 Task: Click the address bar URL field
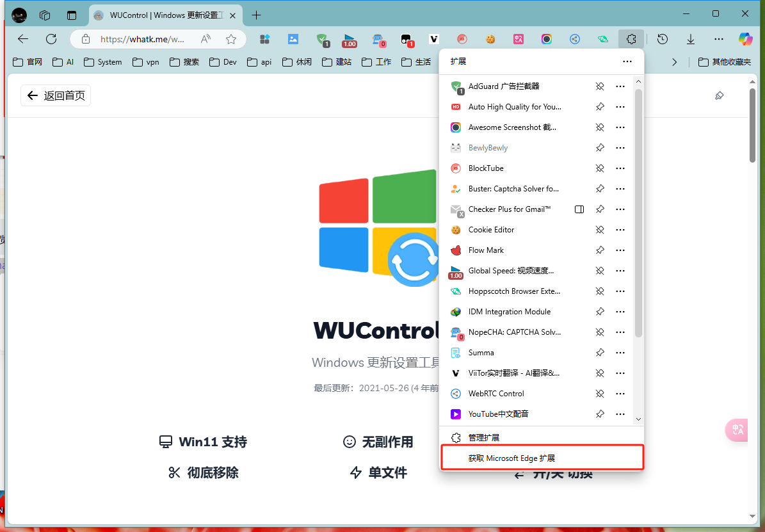[x=143, y=39]
